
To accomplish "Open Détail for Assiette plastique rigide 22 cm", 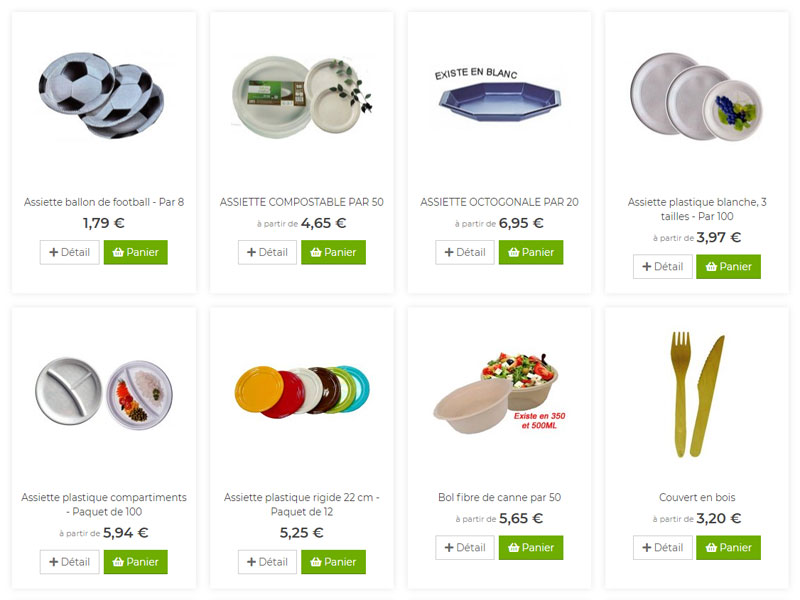I will tap(267, 562).
